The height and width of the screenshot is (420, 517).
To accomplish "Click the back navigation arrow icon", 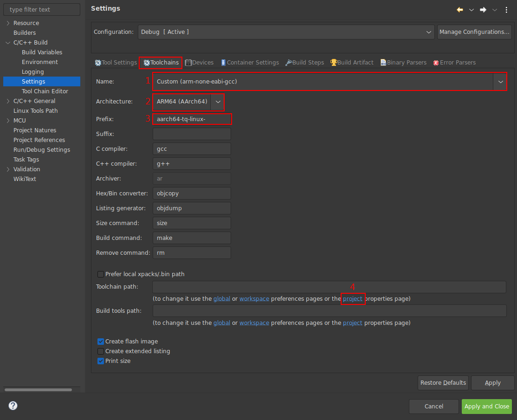I will [x=459, y=10].
